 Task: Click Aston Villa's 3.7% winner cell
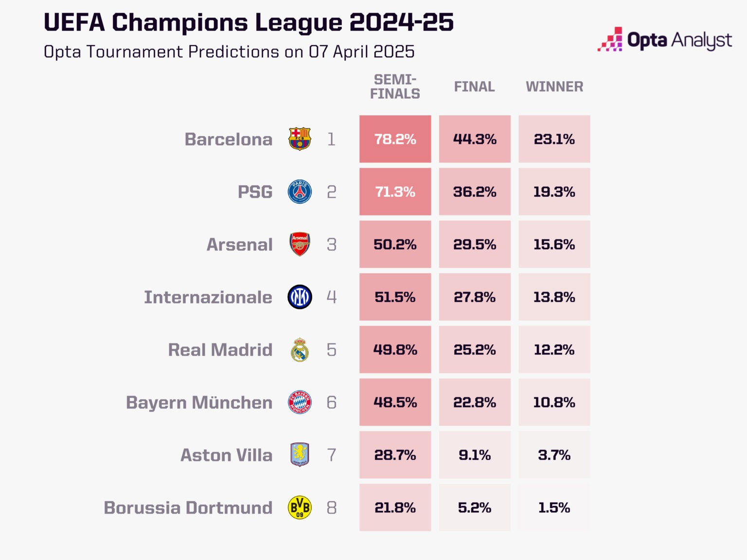click(554, 455)
